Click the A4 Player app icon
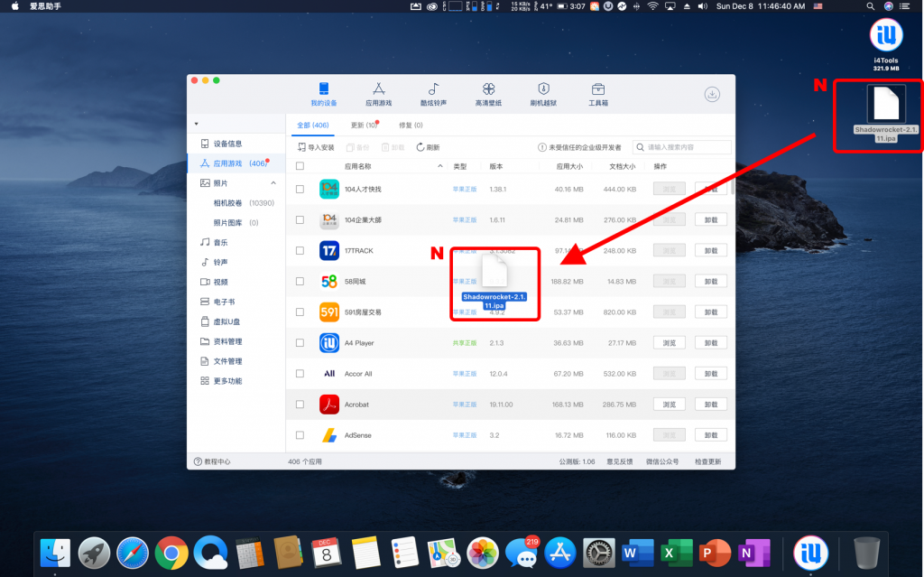This screenshot has height=577, width=924. (x=329, y=343)
